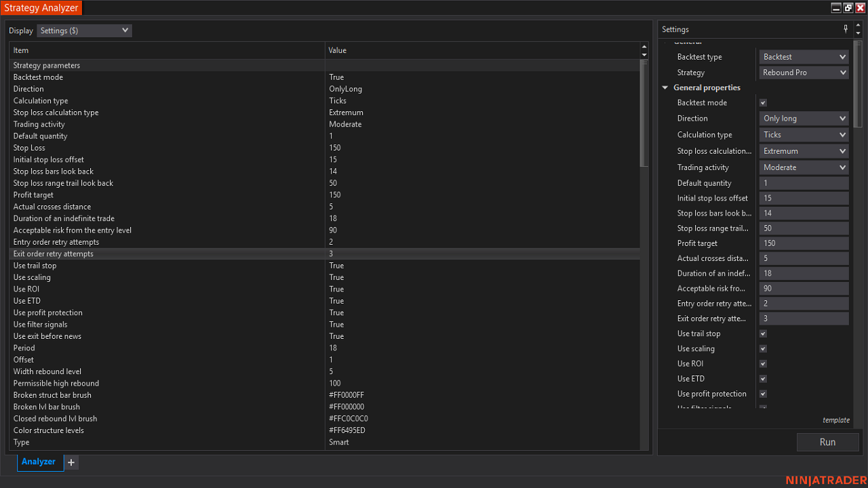868x488 pixels.
Task: Click the OnlyLong direction value
Action: [346, 89]
